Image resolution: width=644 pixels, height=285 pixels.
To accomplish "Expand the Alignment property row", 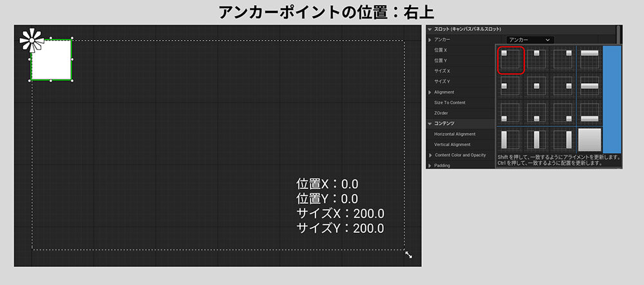I will [x=430, y=92].
